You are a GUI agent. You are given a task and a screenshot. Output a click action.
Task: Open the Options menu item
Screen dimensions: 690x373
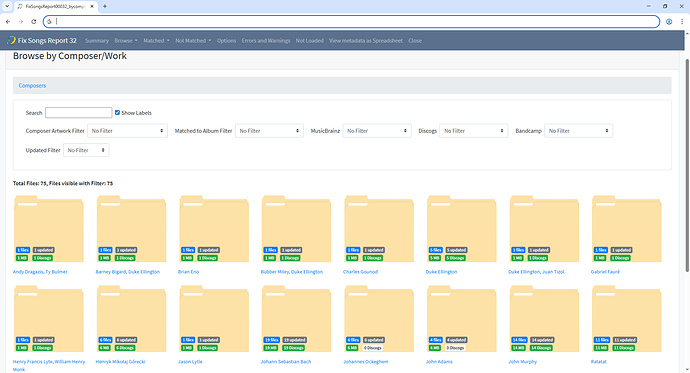(226, 40)
